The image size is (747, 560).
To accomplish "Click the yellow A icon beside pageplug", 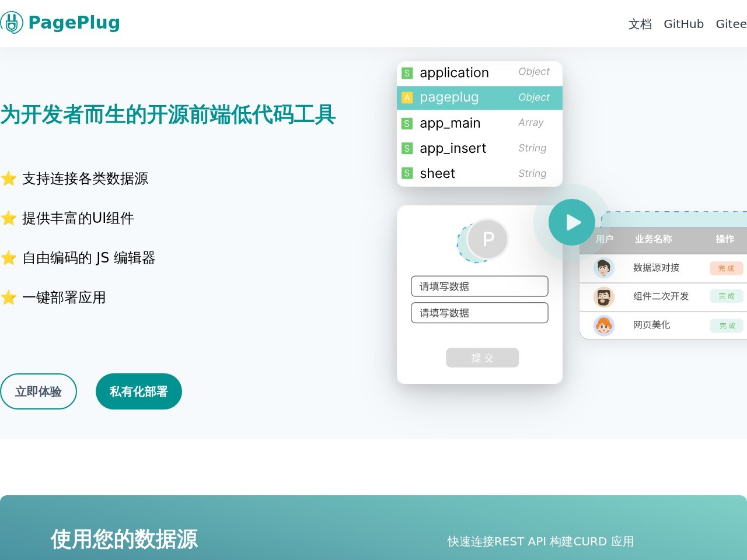I will click(407, 98).
